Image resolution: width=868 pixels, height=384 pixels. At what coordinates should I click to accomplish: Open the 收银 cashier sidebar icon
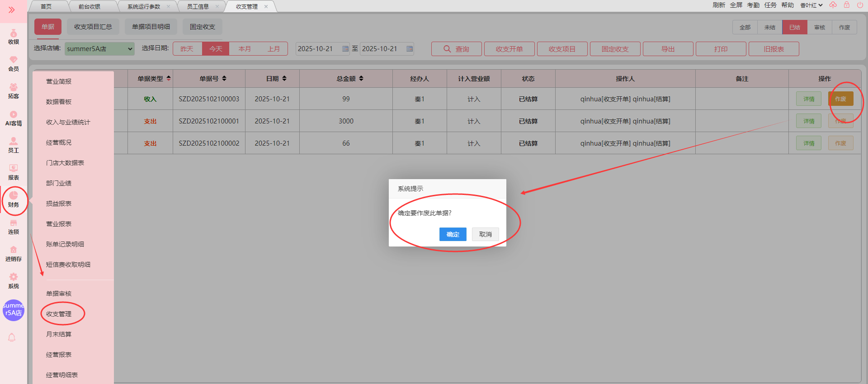(14, 37)
